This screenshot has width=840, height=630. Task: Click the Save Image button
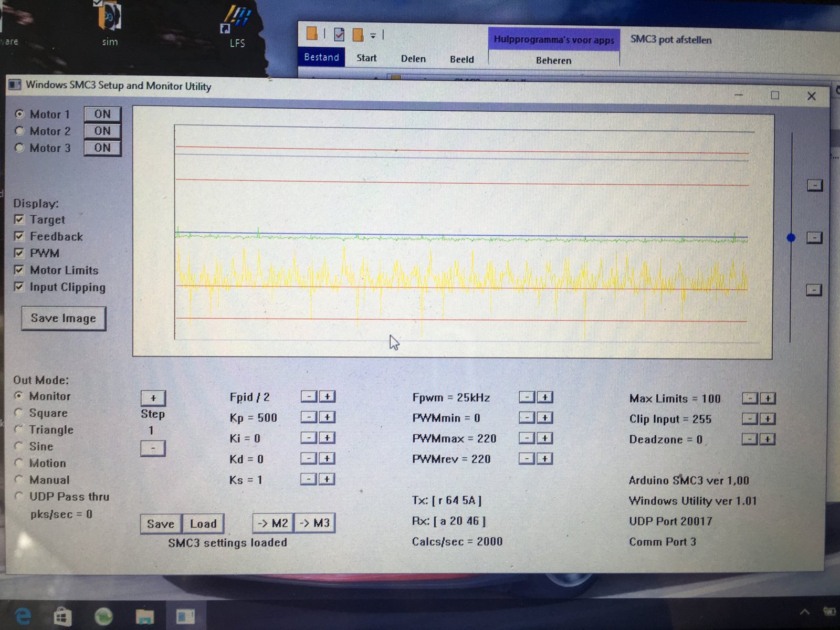point(64,318)
